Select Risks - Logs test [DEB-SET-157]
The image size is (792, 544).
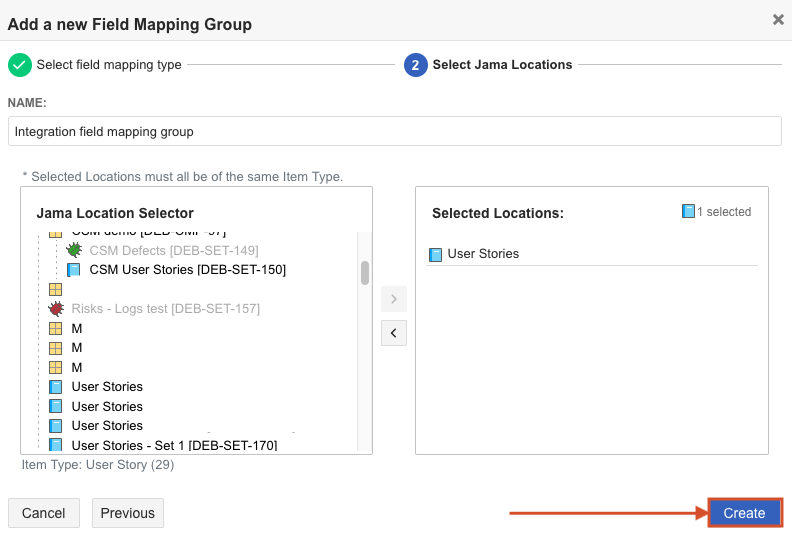tap(166, 309)
